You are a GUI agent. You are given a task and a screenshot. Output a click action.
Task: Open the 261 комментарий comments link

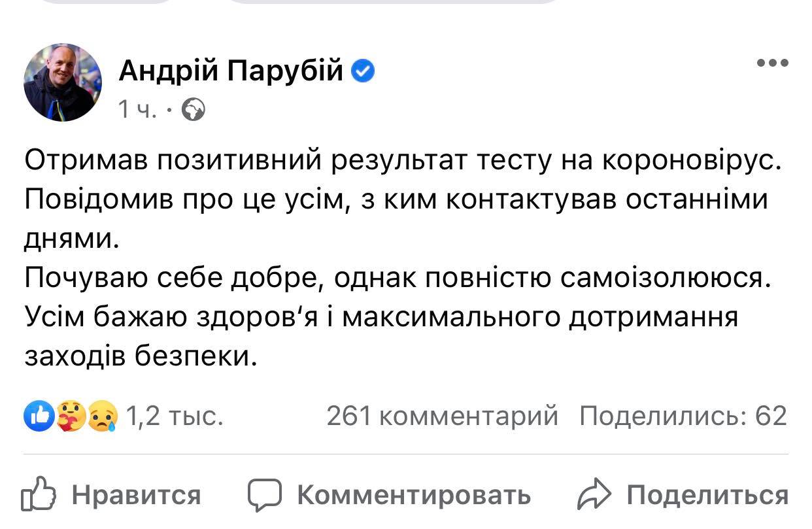pos(442,416)
